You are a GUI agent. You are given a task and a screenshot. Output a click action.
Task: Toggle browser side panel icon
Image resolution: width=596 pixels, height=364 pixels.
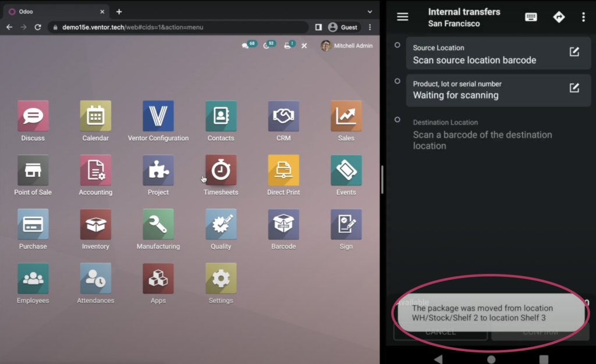coord(318,27)
